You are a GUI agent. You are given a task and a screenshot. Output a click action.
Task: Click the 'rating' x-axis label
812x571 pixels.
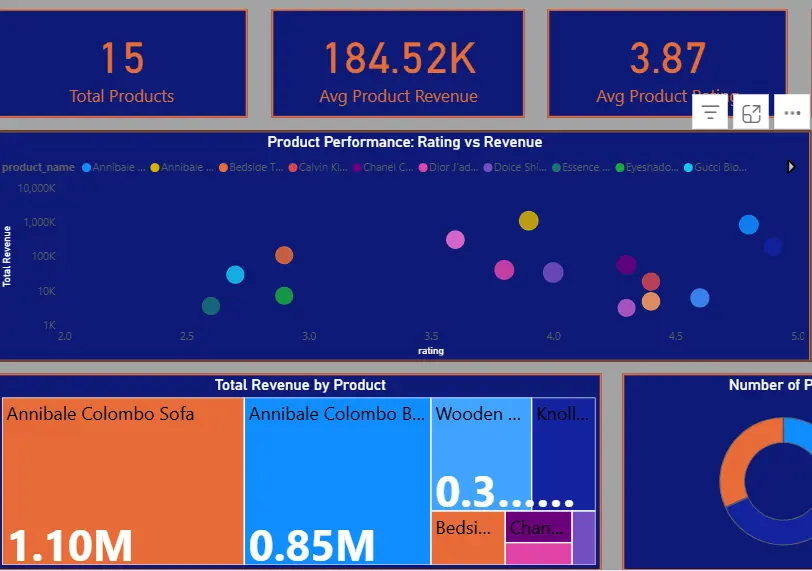[431, 350]
